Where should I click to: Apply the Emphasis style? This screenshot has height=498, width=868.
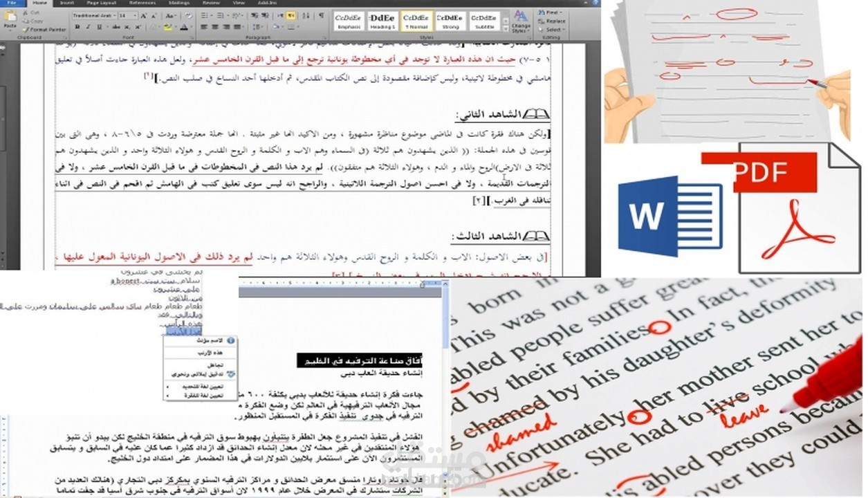(x=349, y=21)
